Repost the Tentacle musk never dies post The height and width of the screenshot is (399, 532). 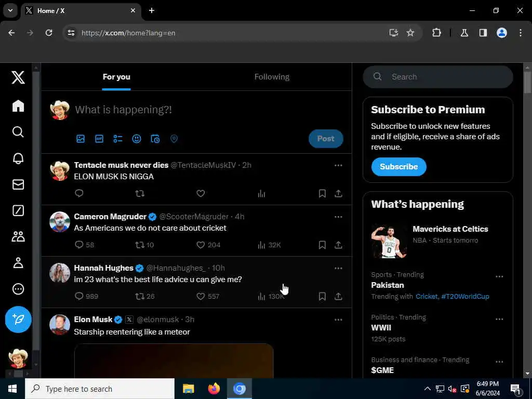pos(140,193)
